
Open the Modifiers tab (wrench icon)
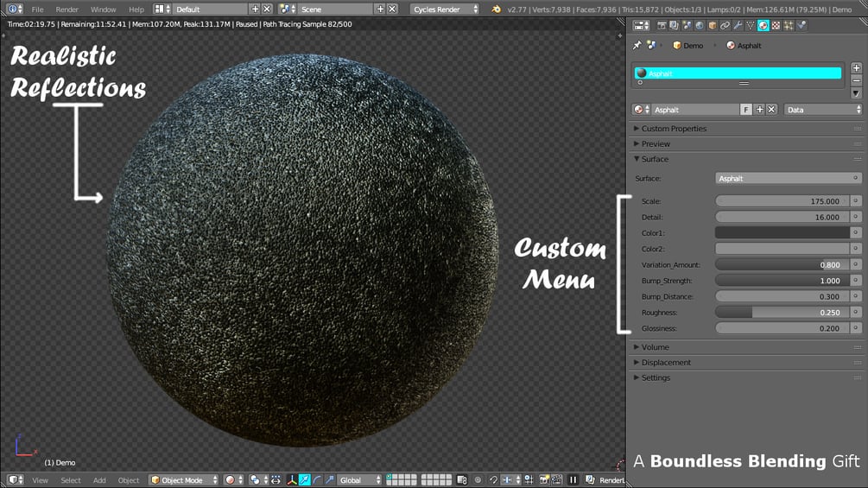(x=738, y=25)
